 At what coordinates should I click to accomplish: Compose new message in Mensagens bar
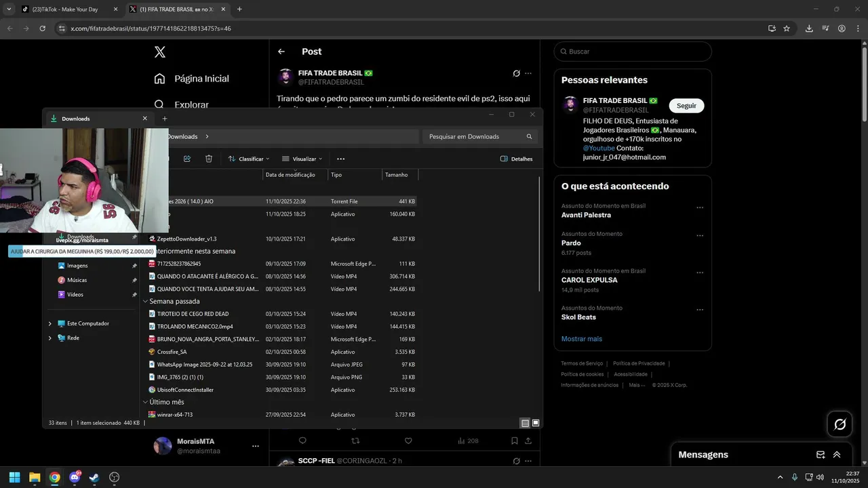[821, 455]
